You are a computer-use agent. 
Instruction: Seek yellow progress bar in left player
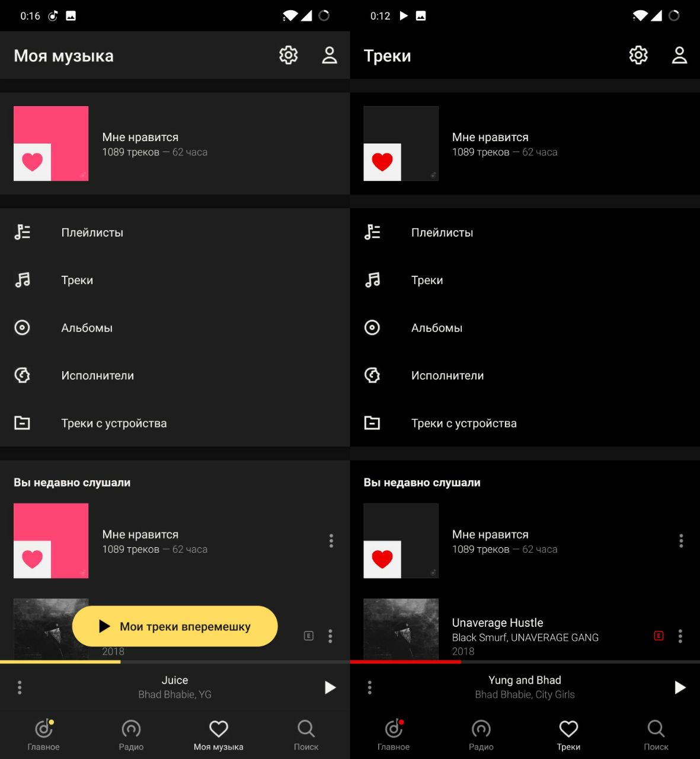(x=175, y=662)
